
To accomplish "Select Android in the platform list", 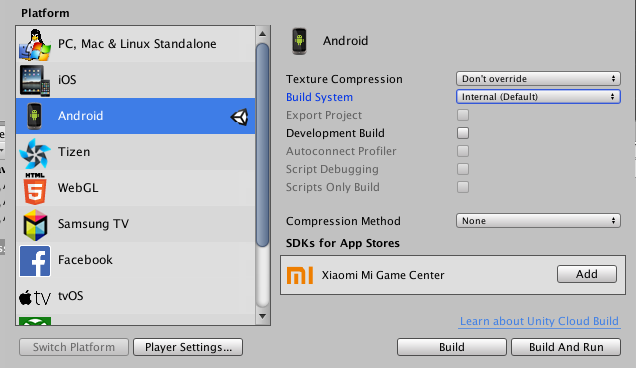I will [135, 116].
